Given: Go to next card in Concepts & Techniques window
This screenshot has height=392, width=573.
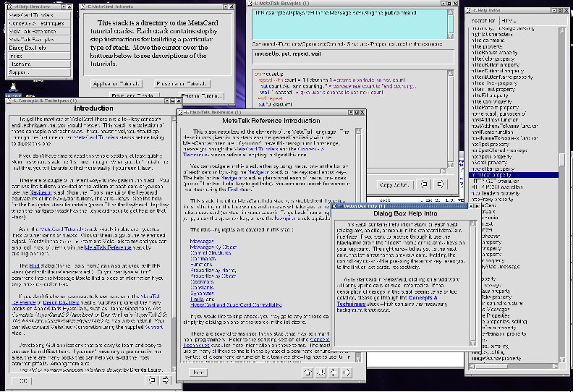Looking at the screenshot, I should [165, 380].
